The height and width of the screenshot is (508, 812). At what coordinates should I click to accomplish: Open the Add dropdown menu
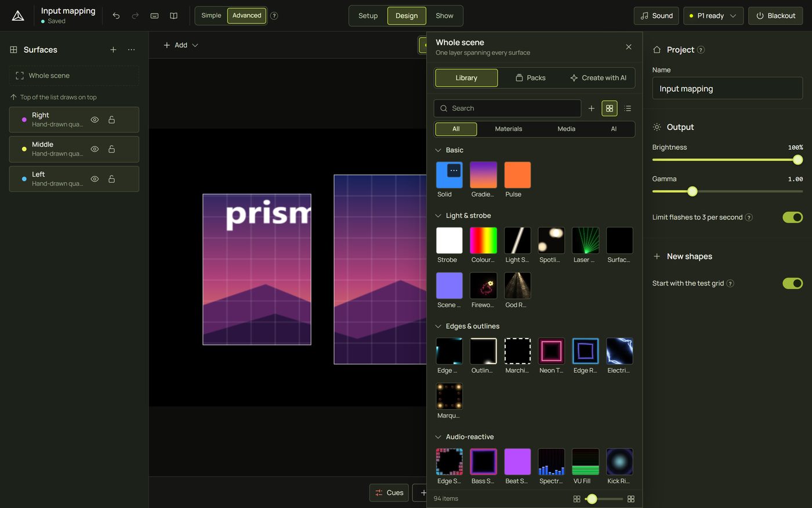(181, 45)
